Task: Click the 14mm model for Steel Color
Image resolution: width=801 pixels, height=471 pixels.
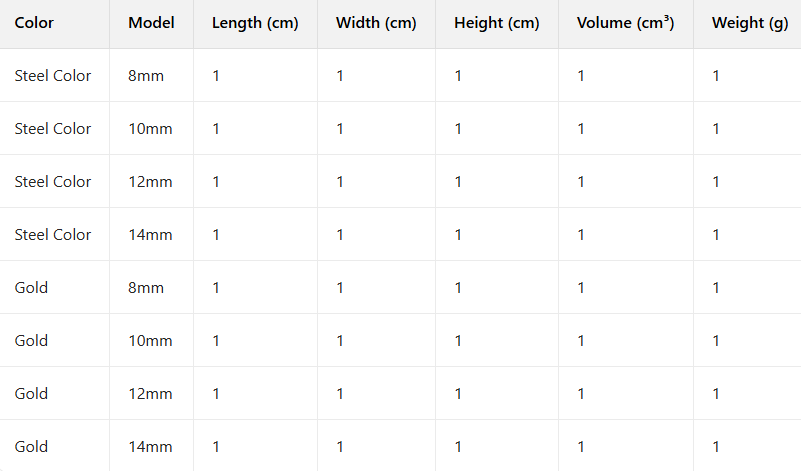Action: (150, 235)
